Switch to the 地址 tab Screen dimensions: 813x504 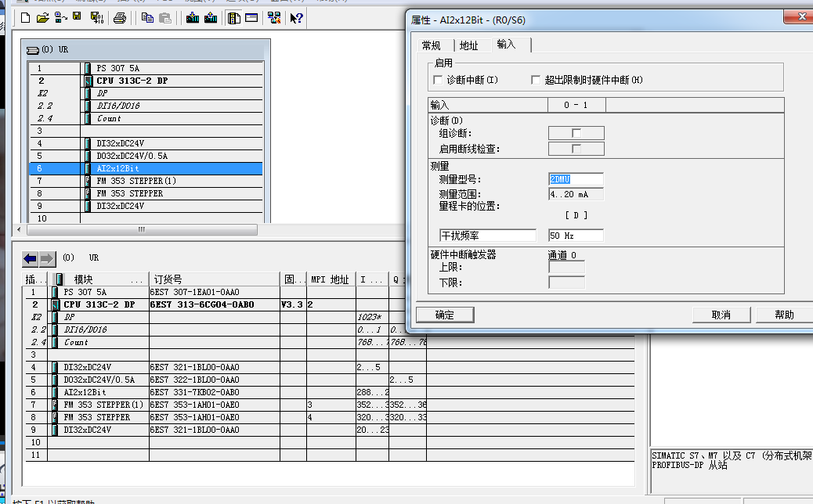click(x=468, y=45)
